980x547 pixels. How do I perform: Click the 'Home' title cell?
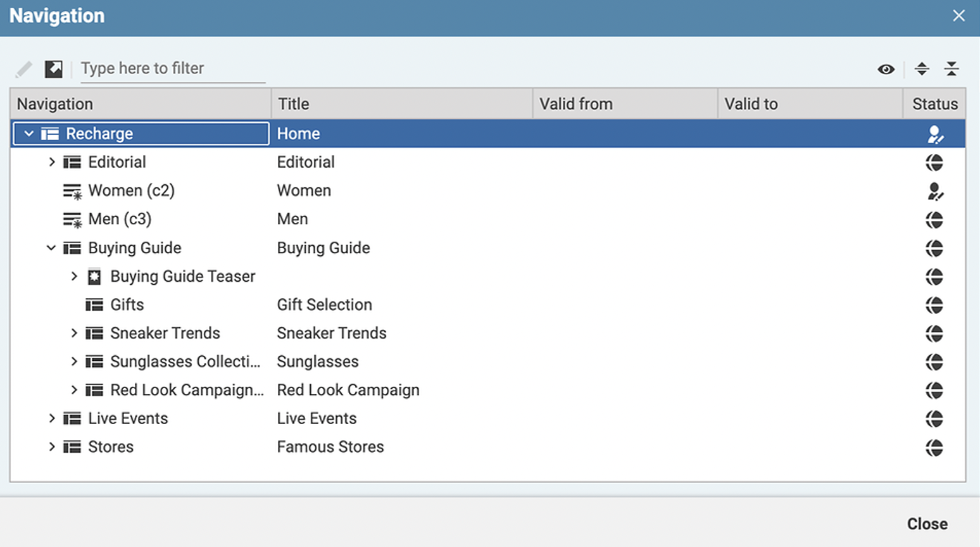click(x=298, y=134)
